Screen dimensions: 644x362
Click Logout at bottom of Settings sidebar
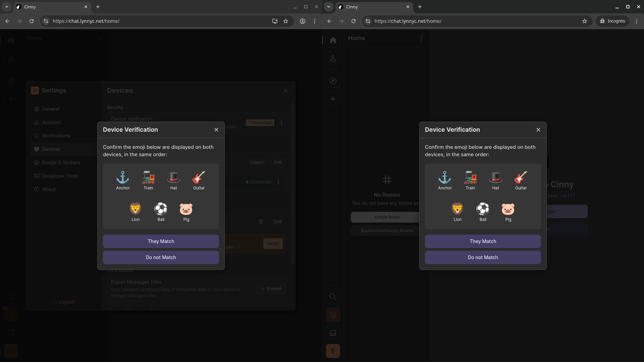click(x=64, y=302)
